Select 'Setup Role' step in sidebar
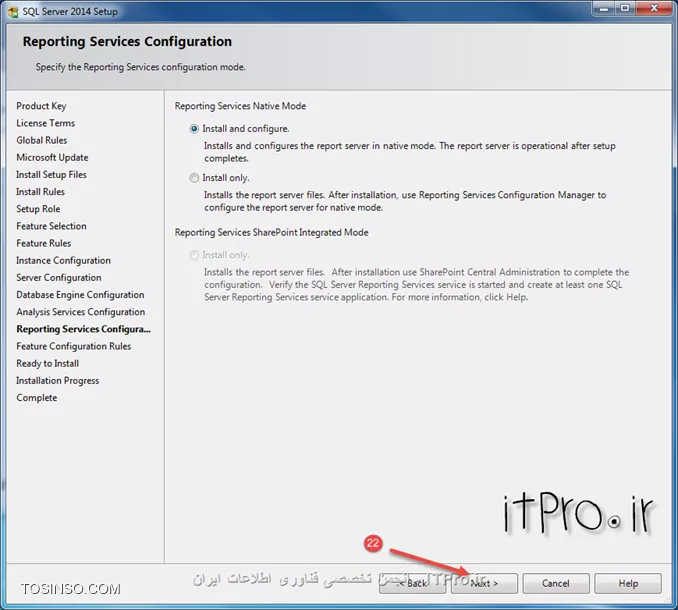 pyautogui.click(x=38, y=209)
